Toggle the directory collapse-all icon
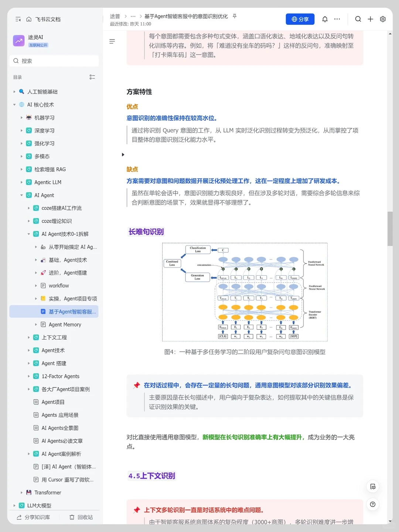 (x=92, y=77)
